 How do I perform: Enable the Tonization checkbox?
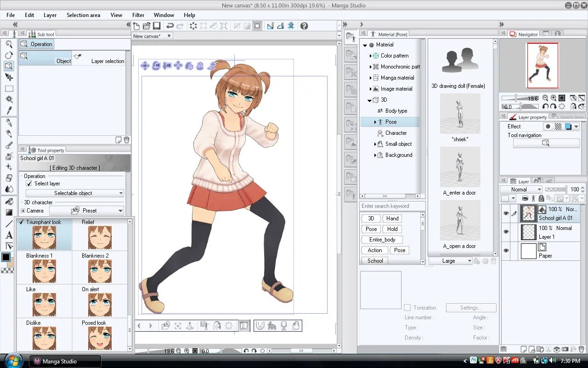click(x=407, y=308)
